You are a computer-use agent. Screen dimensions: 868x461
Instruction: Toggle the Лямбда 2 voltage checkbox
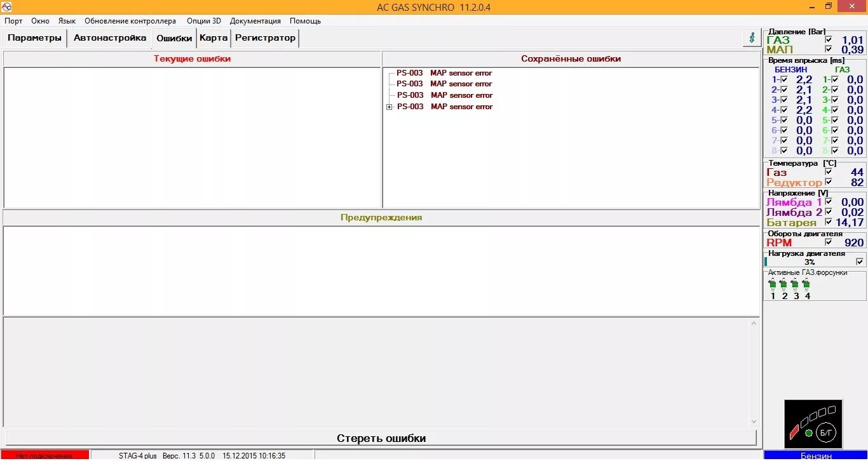point(829,212)
